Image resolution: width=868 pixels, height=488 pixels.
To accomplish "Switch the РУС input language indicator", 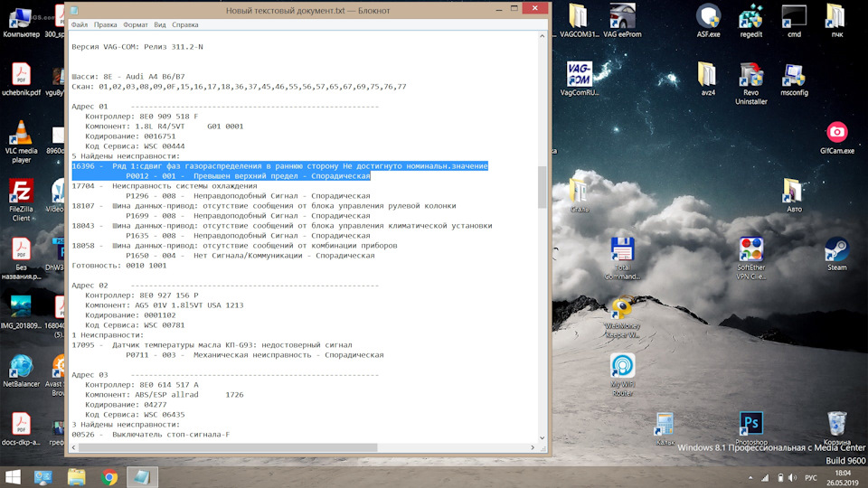I will (811, 477).
